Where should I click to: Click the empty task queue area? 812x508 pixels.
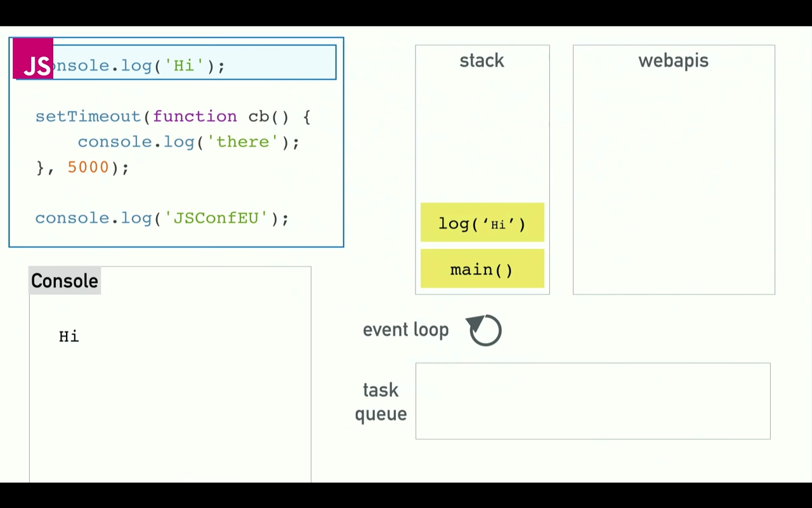[593, 401]
